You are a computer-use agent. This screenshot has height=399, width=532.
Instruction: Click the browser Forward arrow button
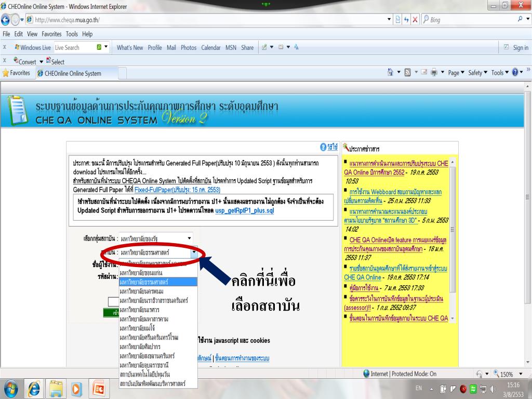(x=15, y=20)
